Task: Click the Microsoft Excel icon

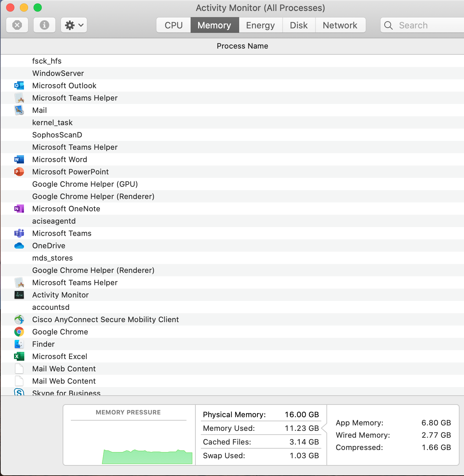Action: tap(19, 356)
